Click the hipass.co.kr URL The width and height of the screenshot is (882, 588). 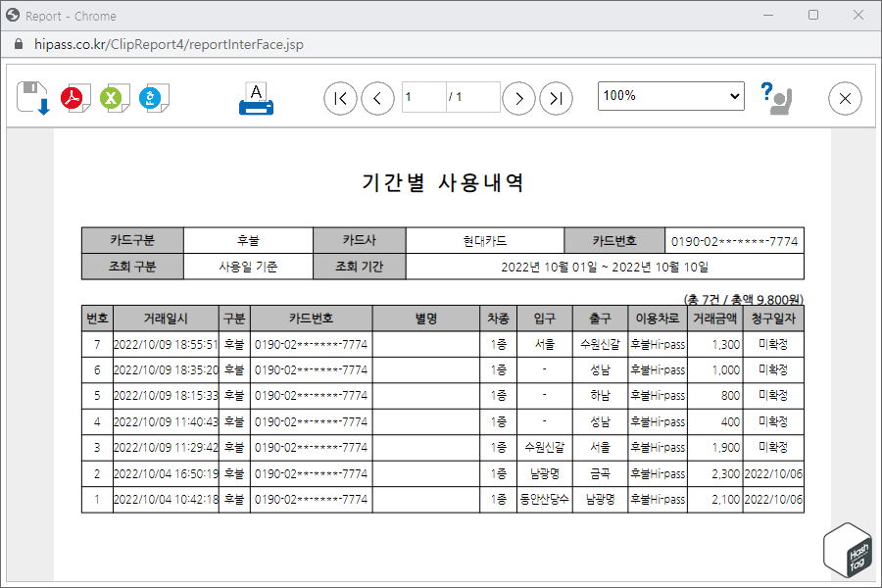[169, 44]
